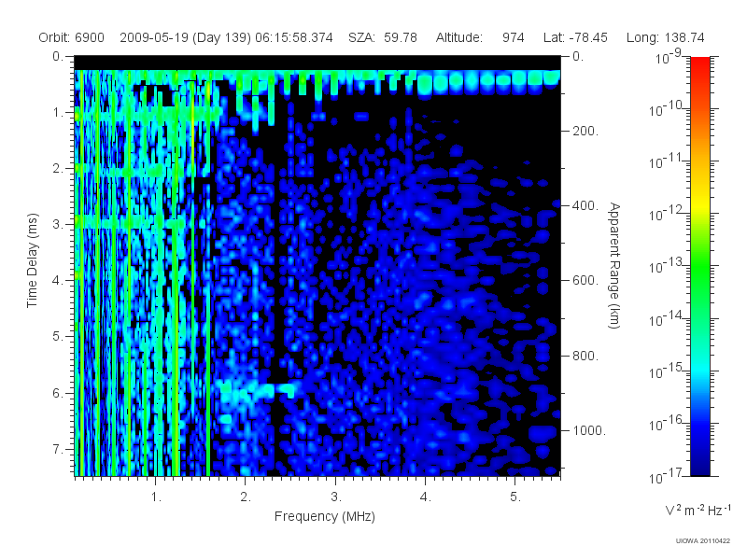Click the cyan region of the color bar

[x=699, y=369]
